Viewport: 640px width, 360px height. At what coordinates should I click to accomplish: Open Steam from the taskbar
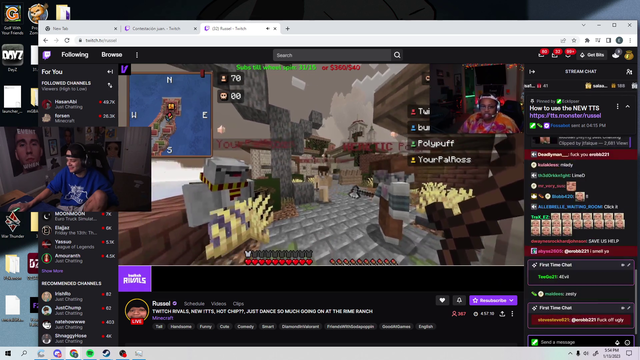click(106, 353)
